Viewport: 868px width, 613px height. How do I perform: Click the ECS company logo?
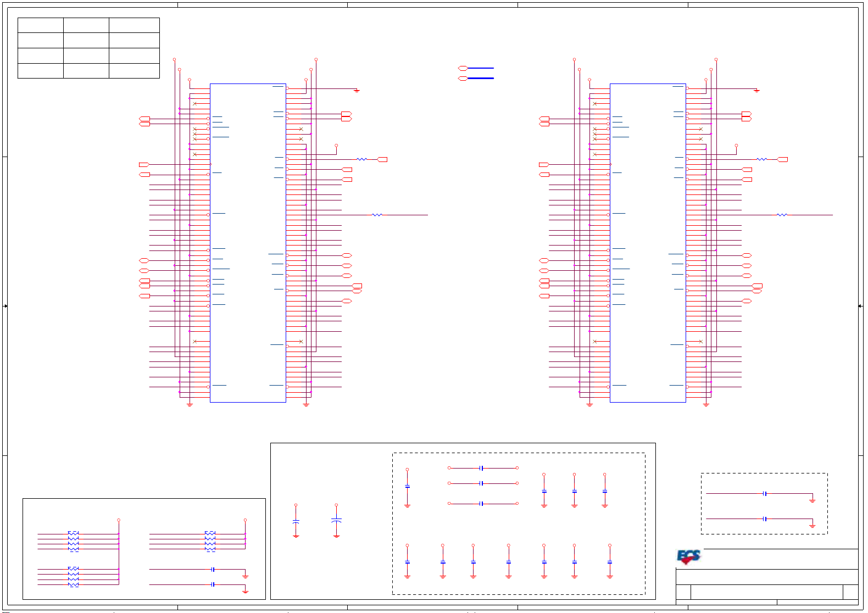(x=689, y=557)
